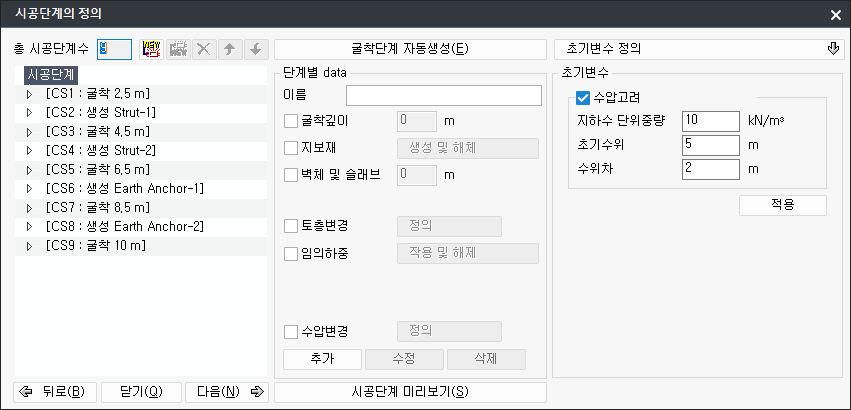The width and height of the screenshot is (851, 410).
Task: Close the 시공단계의 정의 dialog
Action: point(835,14)
